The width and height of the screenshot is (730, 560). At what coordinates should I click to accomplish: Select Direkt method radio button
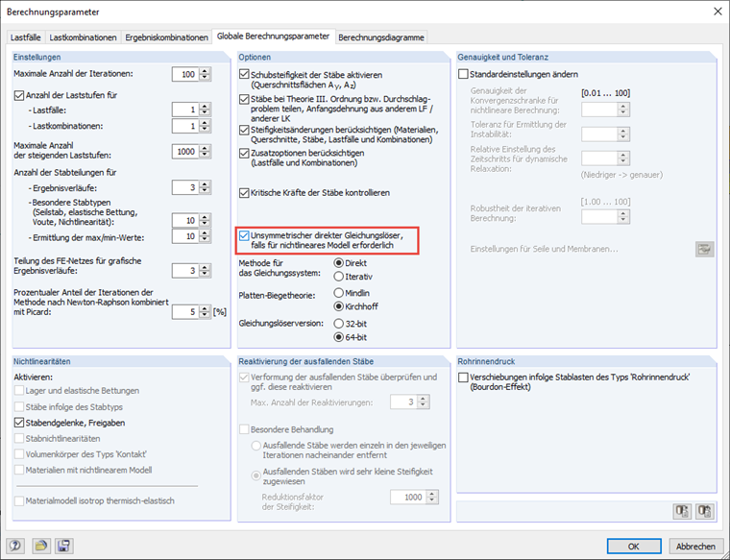point(339,263)
